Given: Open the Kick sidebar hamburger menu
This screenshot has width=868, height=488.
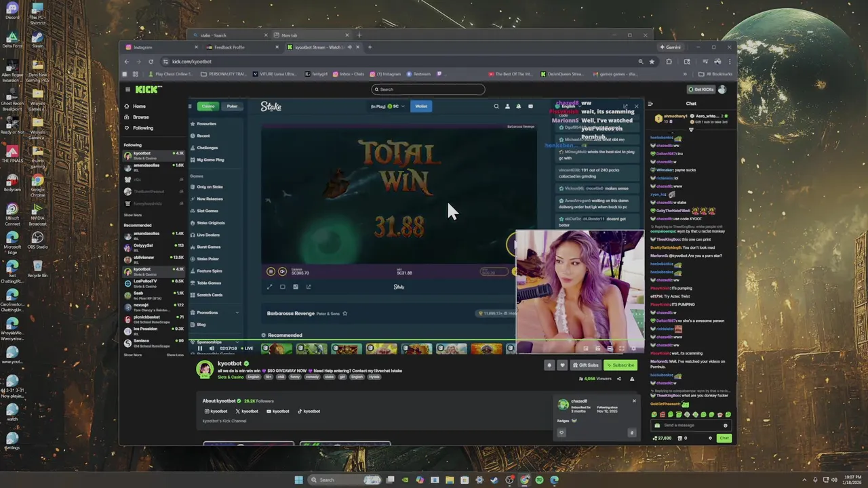Looking at the screenshot, I should click(127, 89).
